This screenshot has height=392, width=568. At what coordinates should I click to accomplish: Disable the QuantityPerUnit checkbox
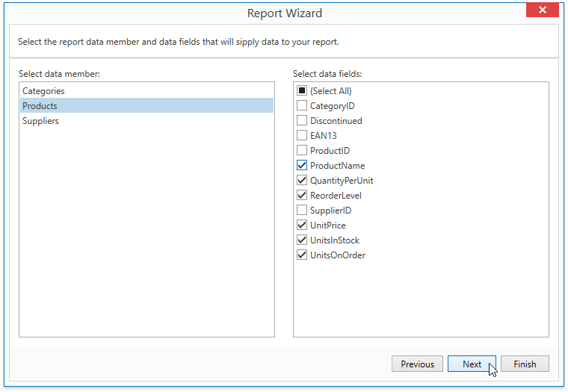(x=302, y=180)
